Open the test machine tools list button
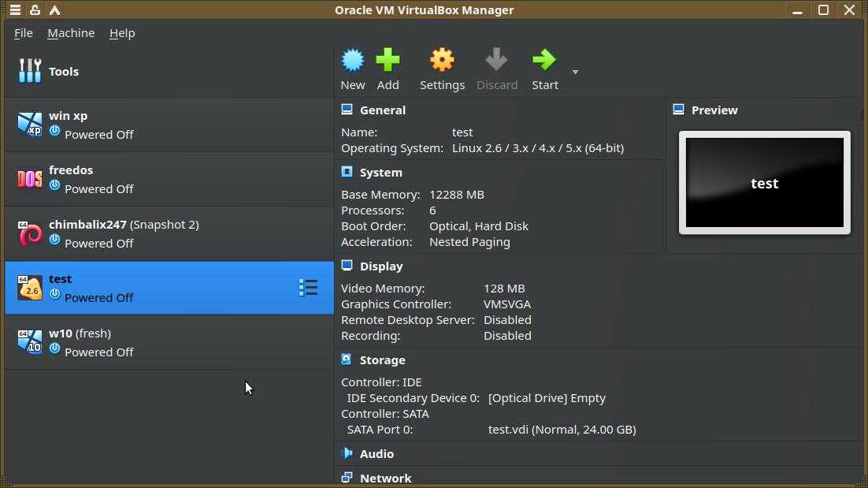Screen dimensions: 868x488 [308, 288]
